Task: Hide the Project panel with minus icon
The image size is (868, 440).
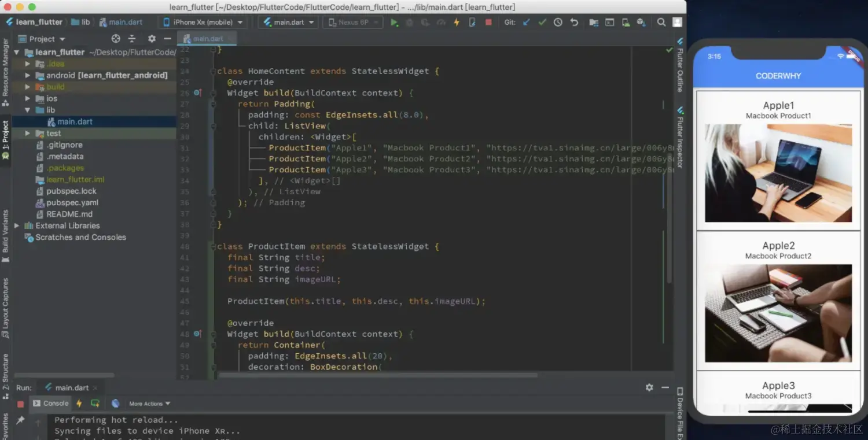Action: pyautogui.click(x=167, y=39)
